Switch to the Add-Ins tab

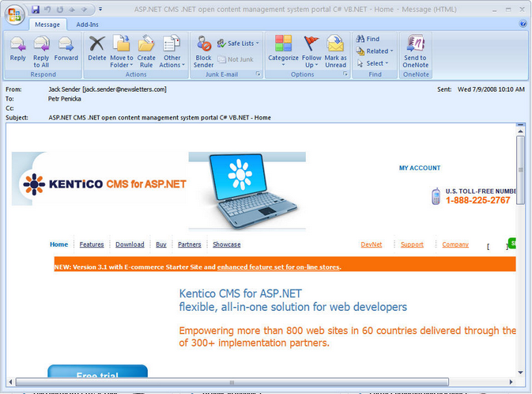87,25
